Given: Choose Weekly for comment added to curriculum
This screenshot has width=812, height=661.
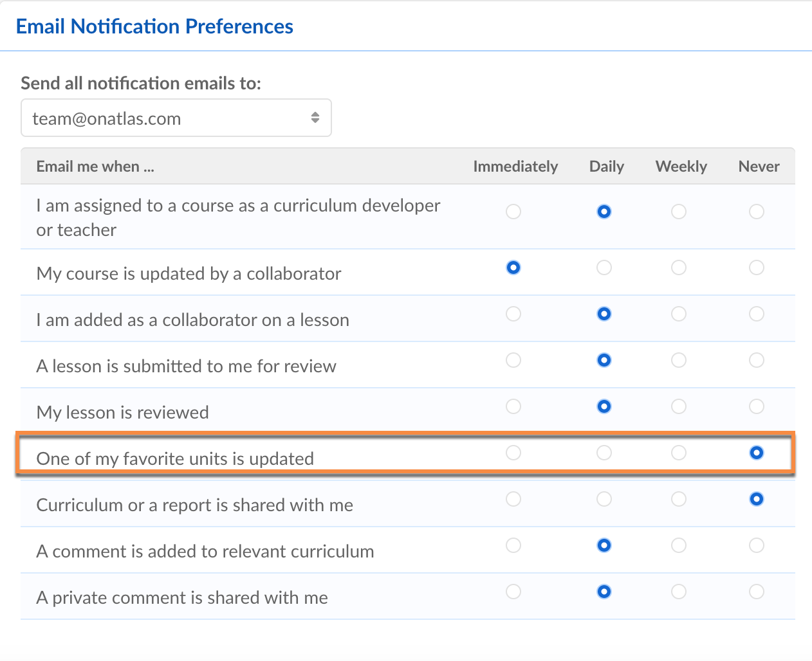Looking at the screenshot, I should pos(679,545).
